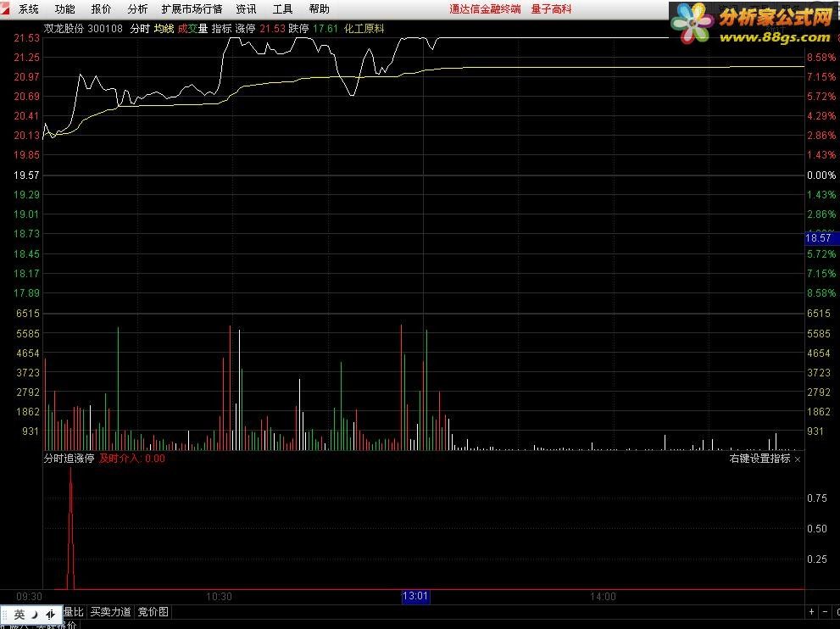The height and width of the screenshot is (629, 840).
Task: Click the 0.00% label on right axis
Action: click(821, 175)
